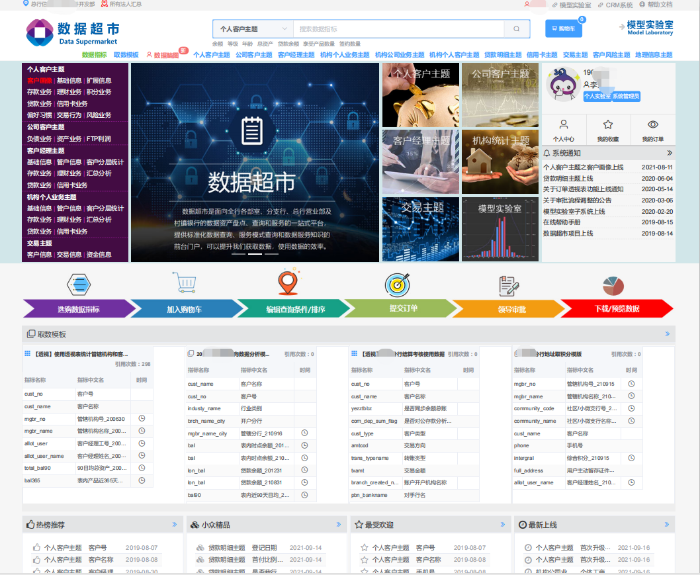Click the user avatar mascot
Image resolution: width=700 pixels, height=575 pixels.
point(563,85)
